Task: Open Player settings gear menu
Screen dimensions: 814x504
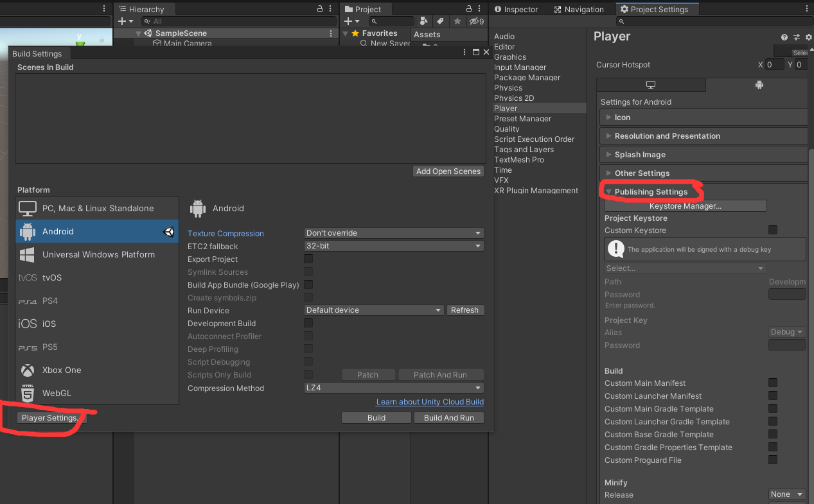Action: tap(809, 37)
